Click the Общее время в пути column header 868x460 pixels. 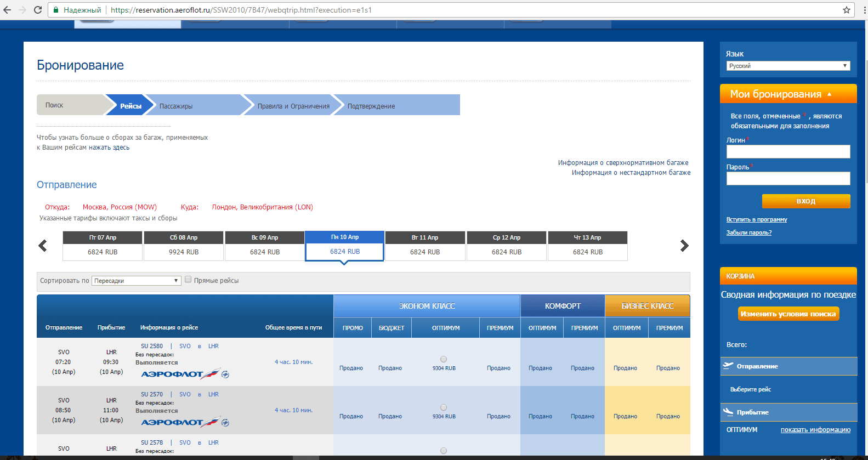point(293,327)
